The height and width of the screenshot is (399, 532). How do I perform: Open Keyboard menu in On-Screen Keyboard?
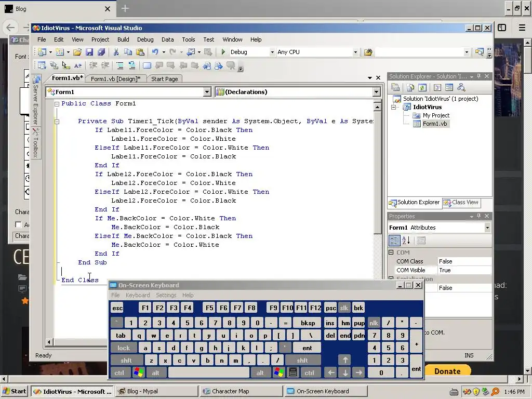click(x=138, y=295)
